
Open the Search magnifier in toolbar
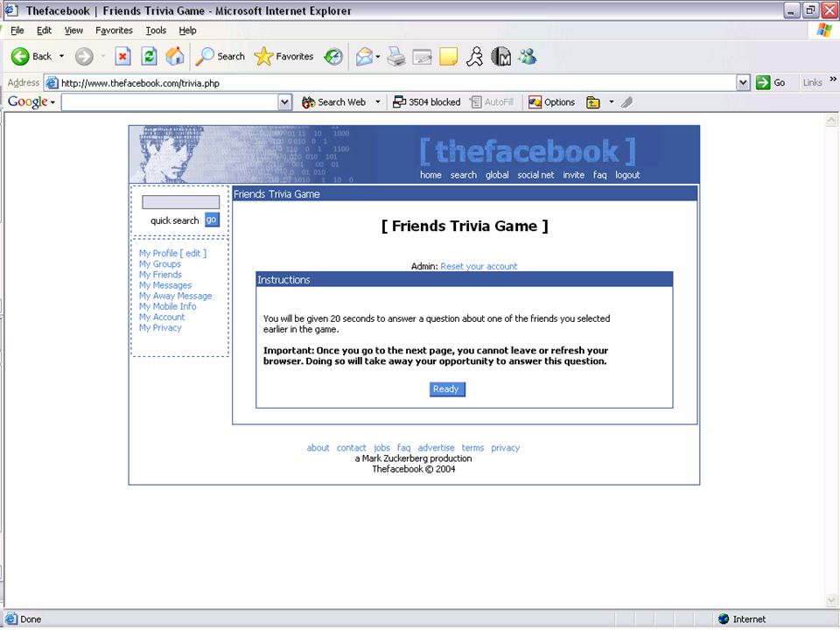pos(220,56)
